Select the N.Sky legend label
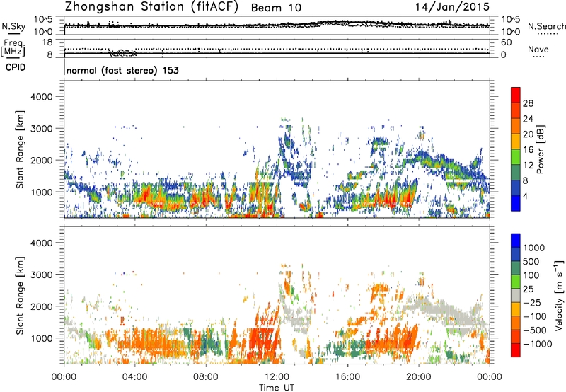The image size is (566, 392). 13,26
